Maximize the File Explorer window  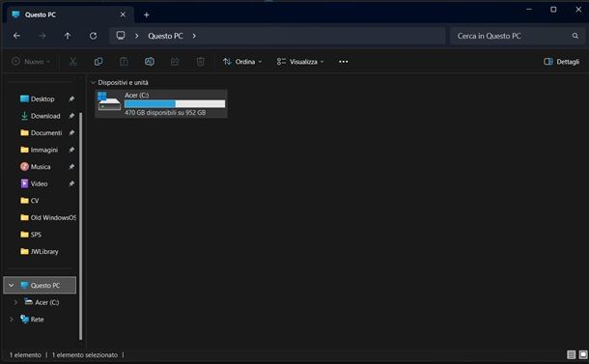click(553, 10)
